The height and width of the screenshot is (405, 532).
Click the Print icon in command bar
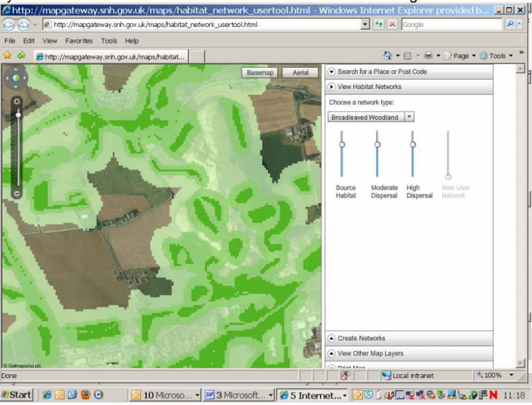(429, 56)
